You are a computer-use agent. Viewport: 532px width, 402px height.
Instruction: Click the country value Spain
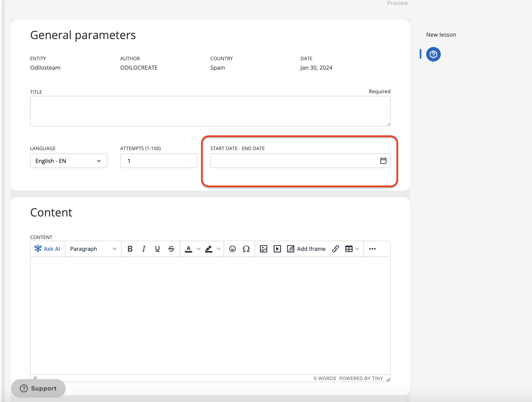coord(218,68)
